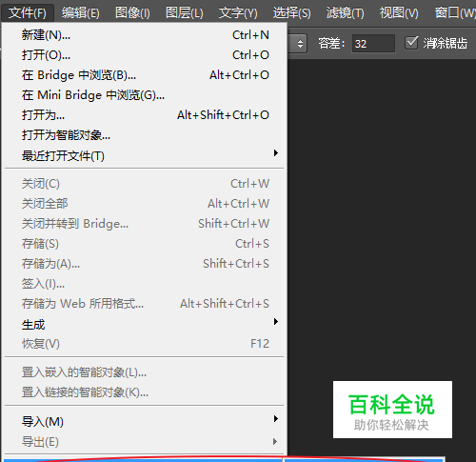Open the 图像(I) menu
This screenshot has height=462, width=476.
point(132,13)
